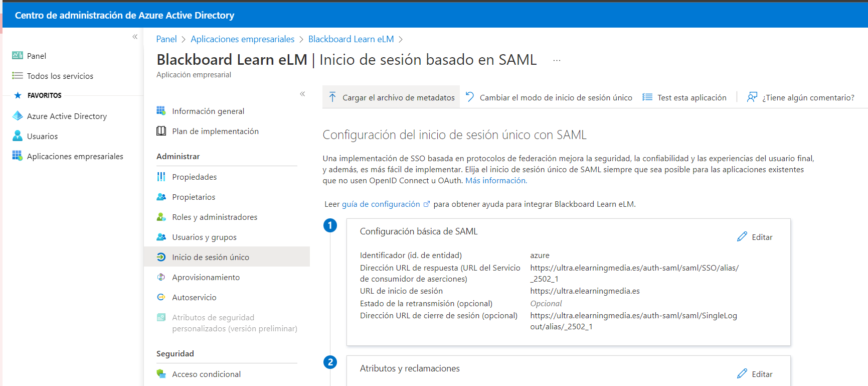
Task: Click the Autoservicio icon
Action: 161,297
